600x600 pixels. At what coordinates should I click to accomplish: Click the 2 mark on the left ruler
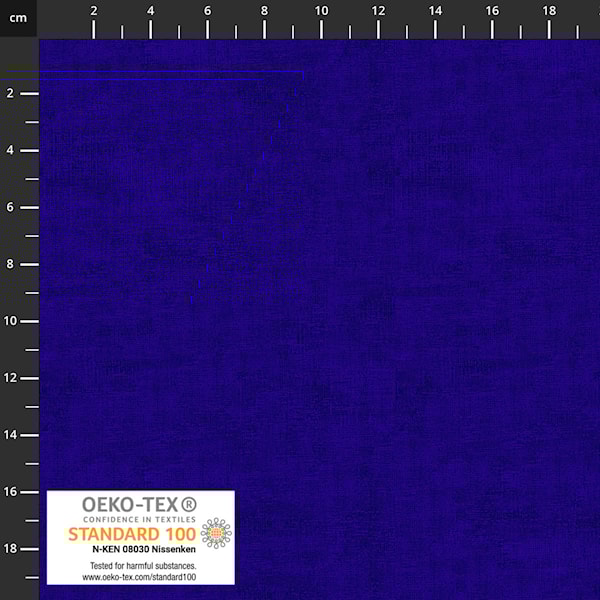[x=9, y=93]
